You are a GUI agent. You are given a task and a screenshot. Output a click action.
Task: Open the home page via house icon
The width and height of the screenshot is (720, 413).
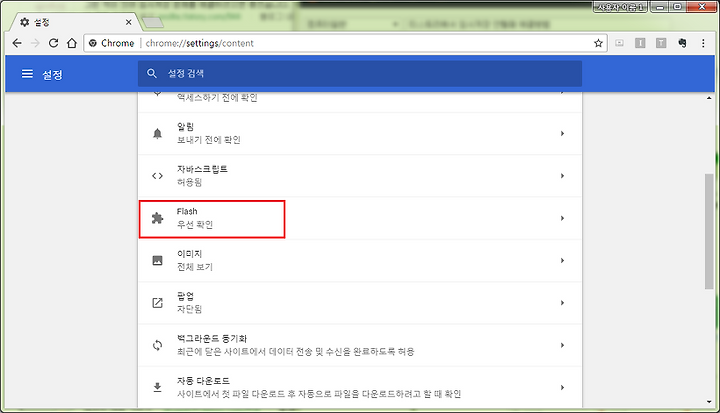click(72, 43)
